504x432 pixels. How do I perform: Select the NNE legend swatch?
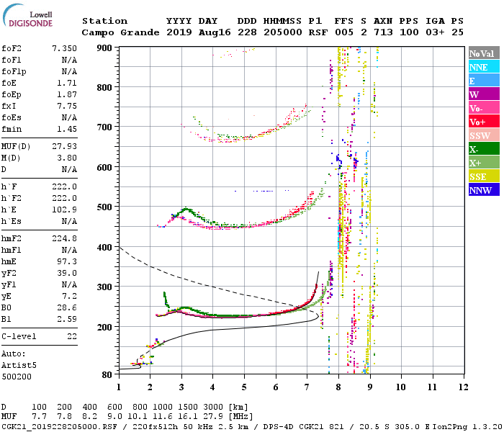[x=484, y=67]
